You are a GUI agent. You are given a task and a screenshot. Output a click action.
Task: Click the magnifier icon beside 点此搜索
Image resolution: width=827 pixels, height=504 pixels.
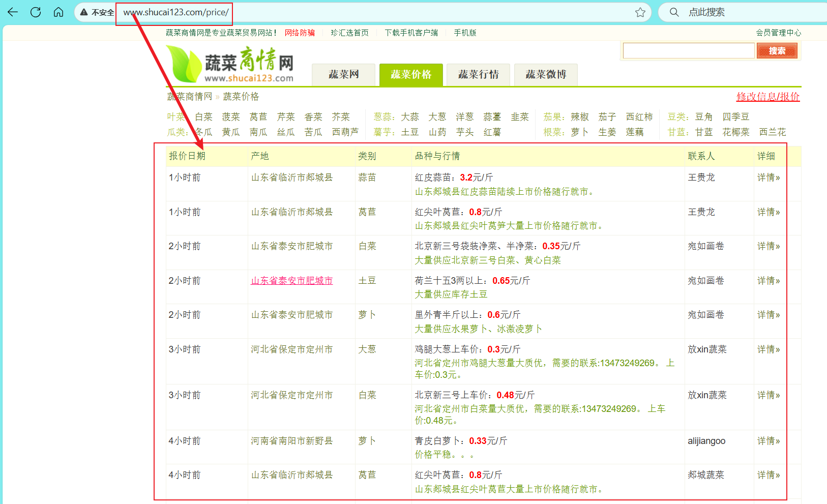[x=674, y=12]
